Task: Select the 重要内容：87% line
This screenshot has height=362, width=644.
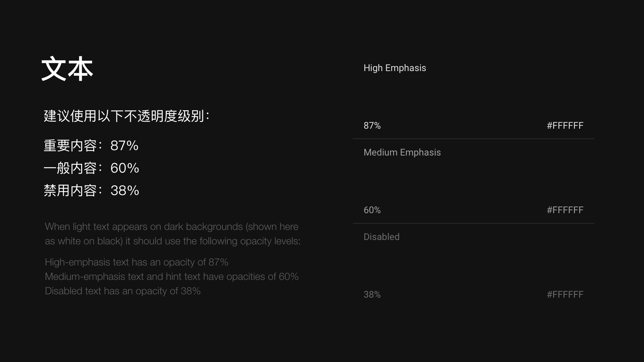Action: click(91, 146)
